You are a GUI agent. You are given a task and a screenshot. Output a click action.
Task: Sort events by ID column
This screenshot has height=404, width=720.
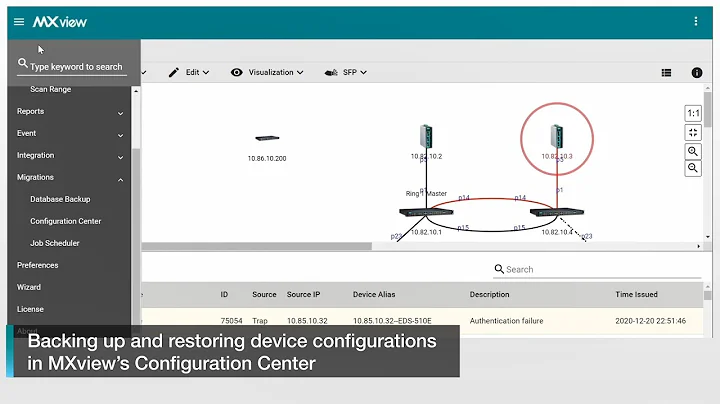coord(224,294)
